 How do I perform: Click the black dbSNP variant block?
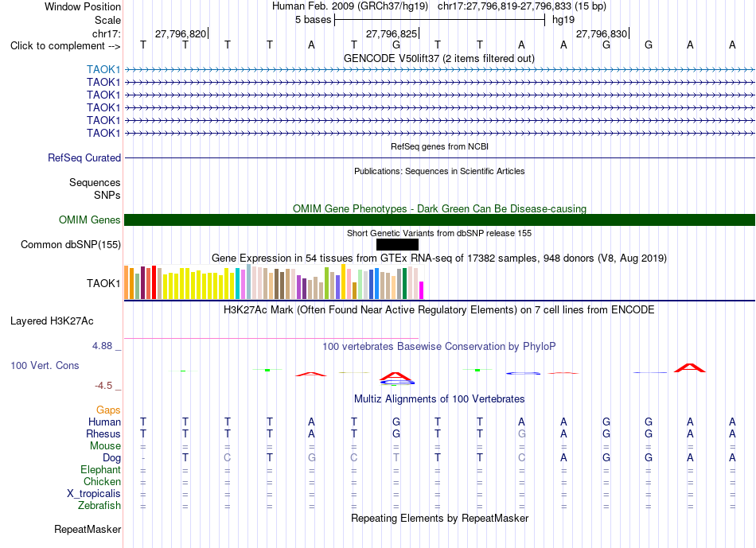pyautogui.click(x=397, y=244)
